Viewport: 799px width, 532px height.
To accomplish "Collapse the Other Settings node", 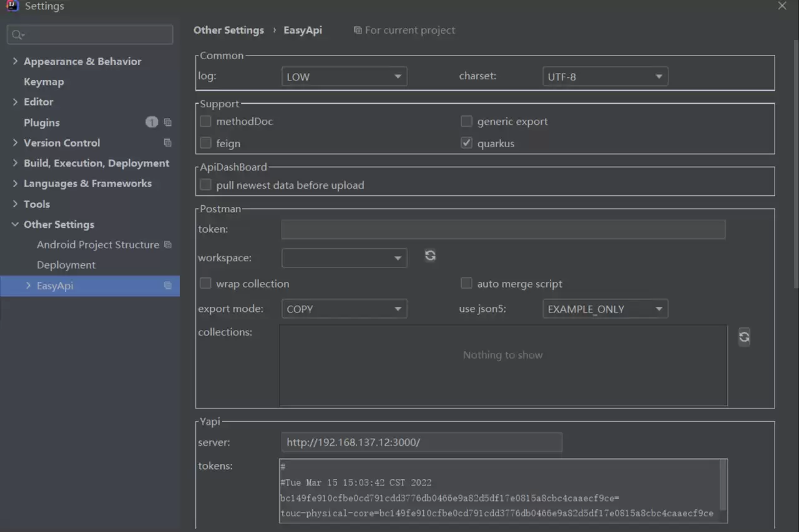I will pos(15,225).
